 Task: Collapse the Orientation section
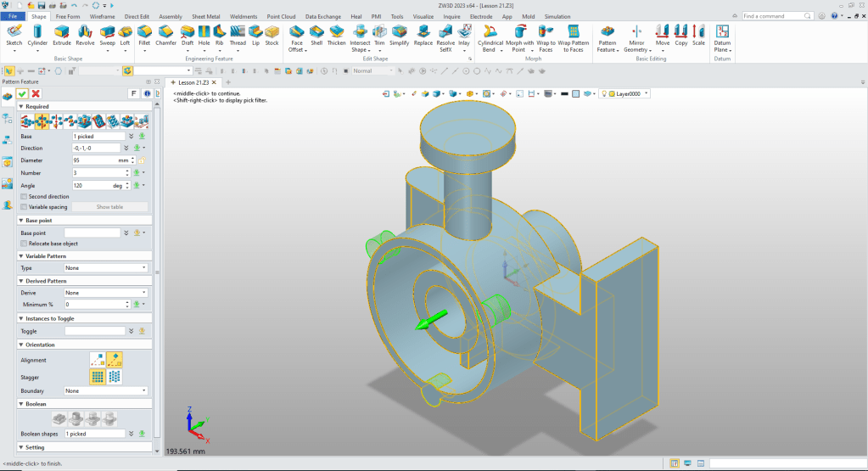pyautogui.click(x=20, y=345)
